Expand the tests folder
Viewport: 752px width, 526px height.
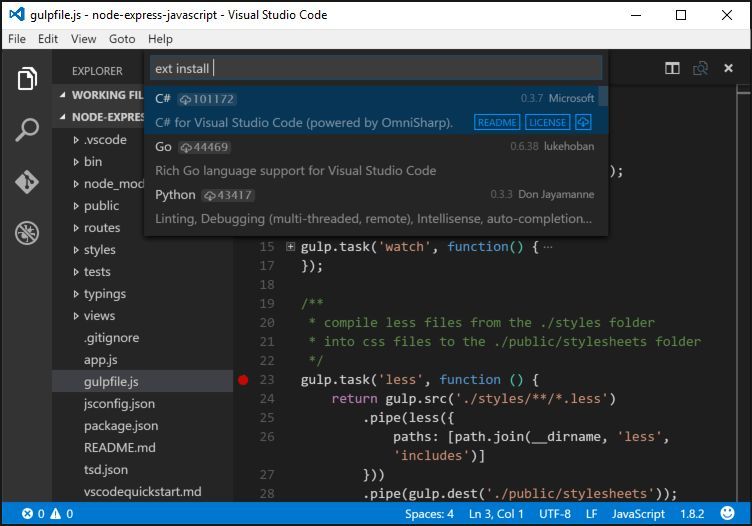(76, 272)
